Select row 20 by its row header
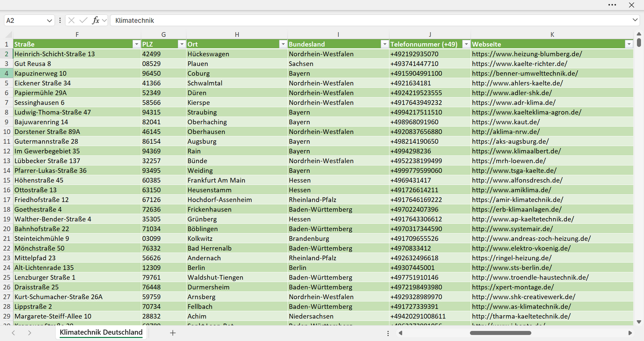 coord(7,229)
